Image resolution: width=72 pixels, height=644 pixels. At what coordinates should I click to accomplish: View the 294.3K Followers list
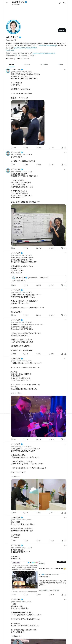[x=23, y=59]
